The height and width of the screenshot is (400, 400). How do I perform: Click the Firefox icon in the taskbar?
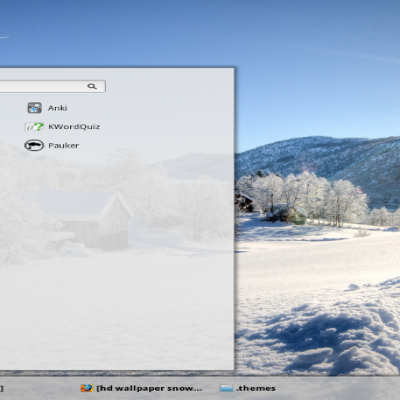[x=87, y=388]
